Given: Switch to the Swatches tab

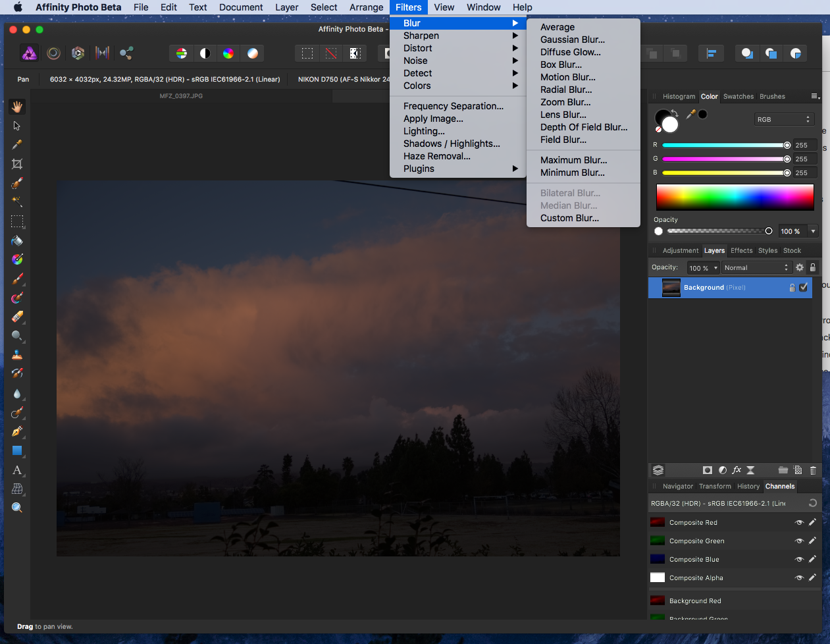Looking at the screenshot, I should 739,96.
